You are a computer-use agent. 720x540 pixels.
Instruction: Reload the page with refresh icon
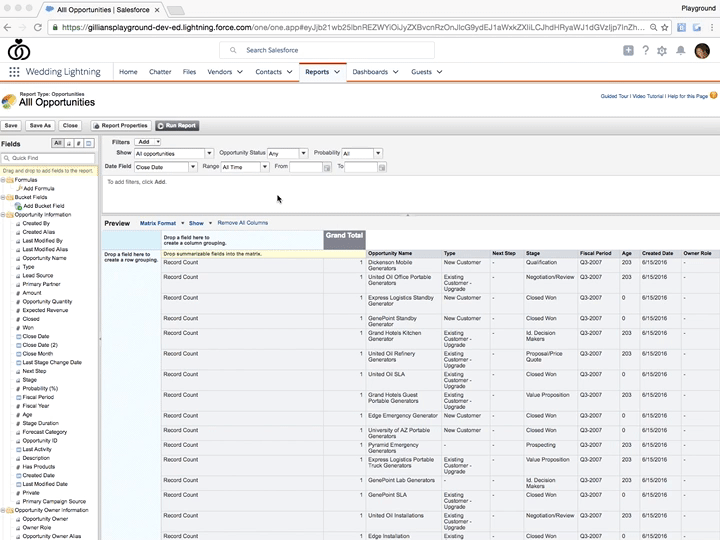pos(38,27)
